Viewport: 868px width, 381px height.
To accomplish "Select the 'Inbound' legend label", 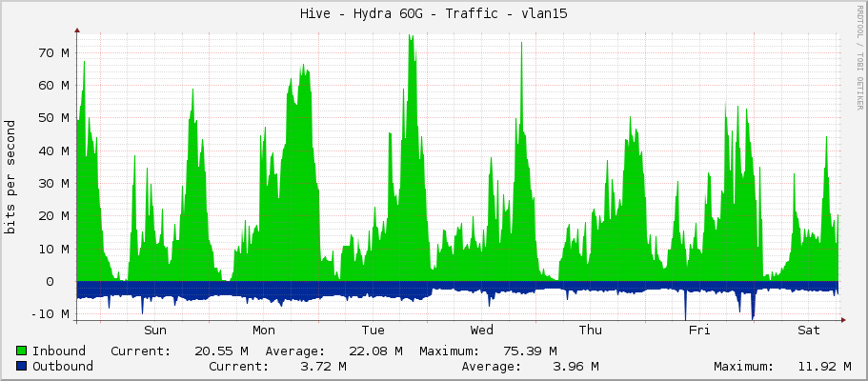I will (59, 351).
